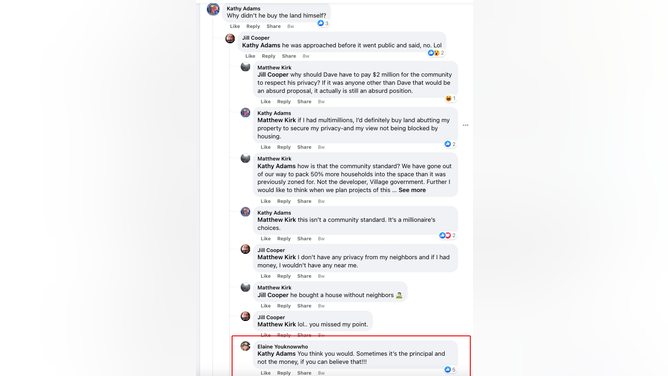
Task: View like count on Kathy's multimillions comment
Action: point(450,144)
